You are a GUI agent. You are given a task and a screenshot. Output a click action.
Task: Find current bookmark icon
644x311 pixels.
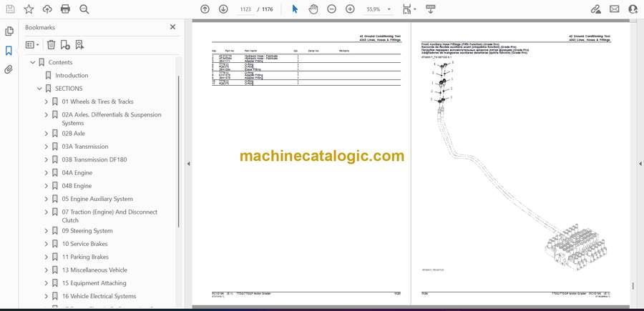[79, 45]
